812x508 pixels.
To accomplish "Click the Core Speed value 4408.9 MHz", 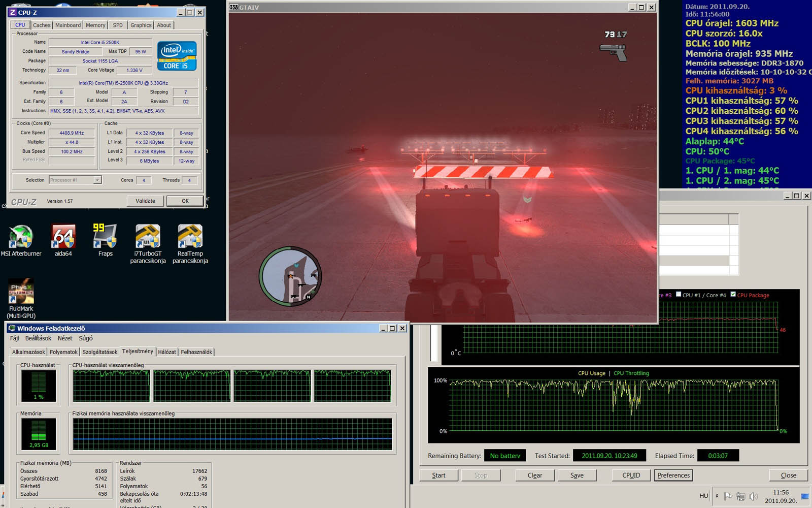I will (x=72, y=133).
